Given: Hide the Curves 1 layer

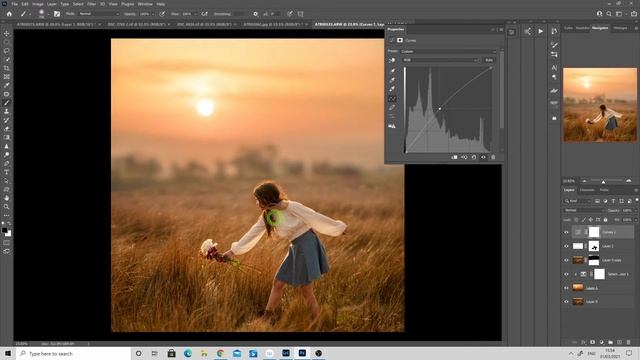Looking at the screenshot, I should [566, 232].
